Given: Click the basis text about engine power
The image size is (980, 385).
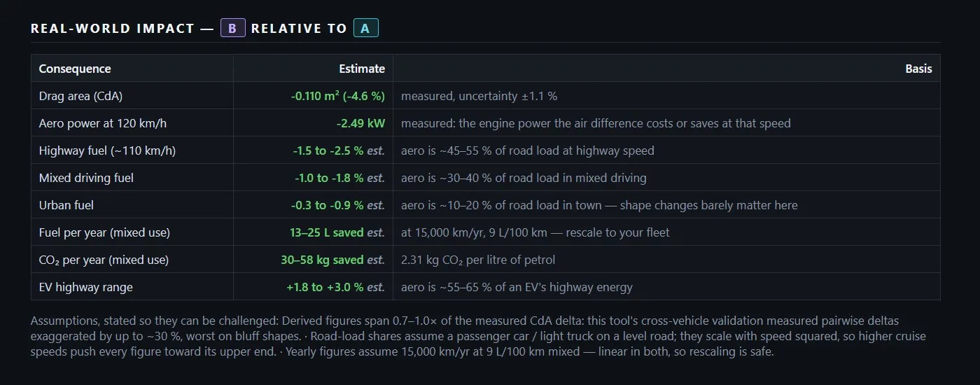Looking at the screenshot, I should (596, 123).
